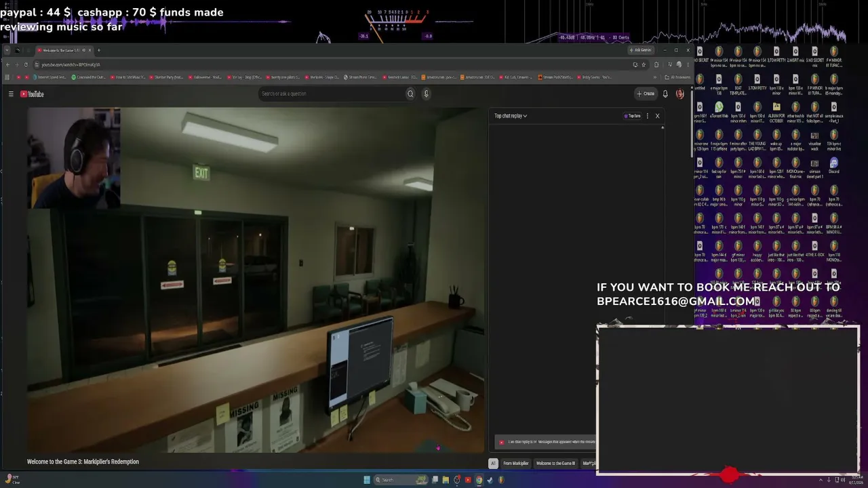Click the Ask Gemini button

tap(641, 50)
